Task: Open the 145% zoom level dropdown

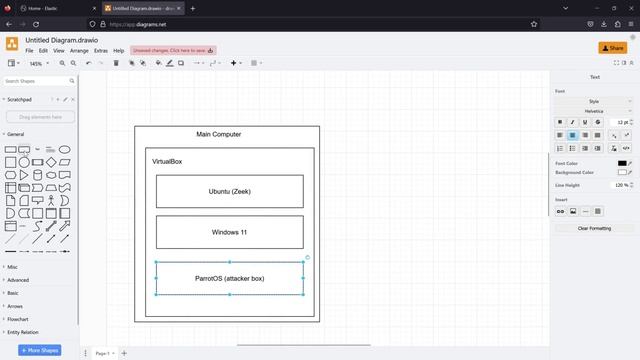Action: (39, 64)
